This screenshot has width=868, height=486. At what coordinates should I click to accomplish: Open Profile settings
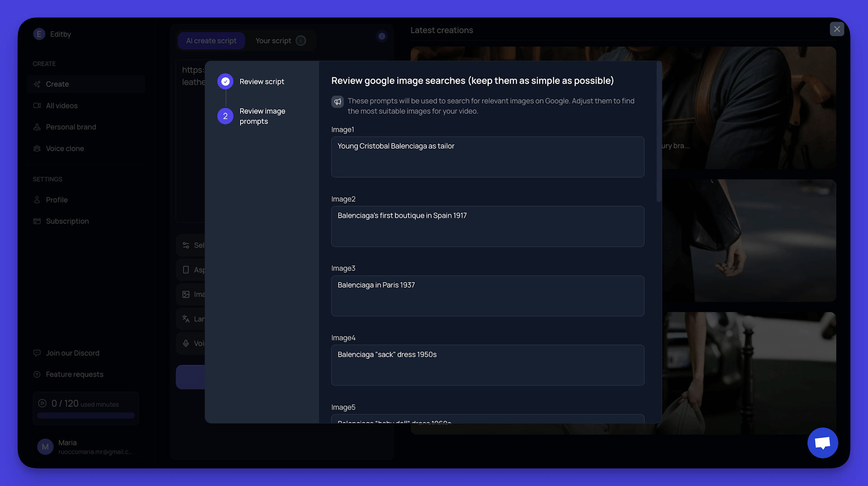click(86, 200)
